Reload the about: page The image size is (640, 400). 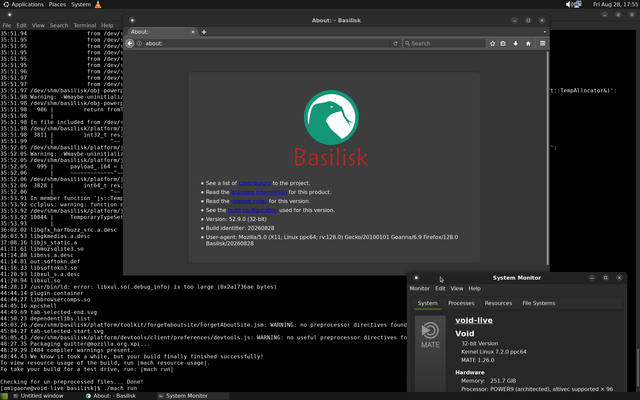pyautogui.click(x=395, y=43)
